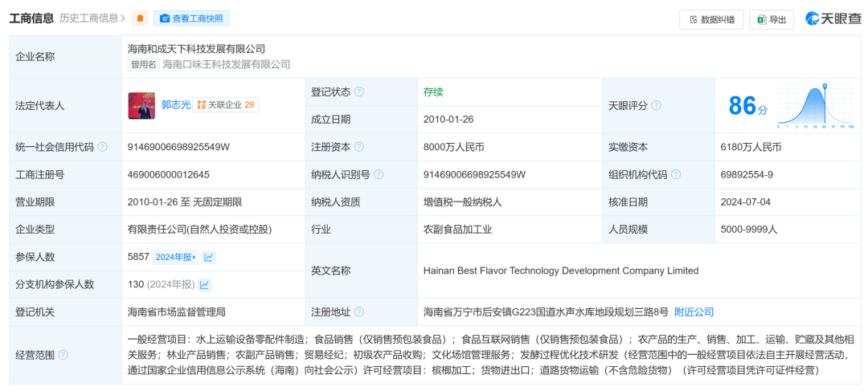Click credit code value under 统一社会信用代码
868x391 pixels.
(178, 147)
